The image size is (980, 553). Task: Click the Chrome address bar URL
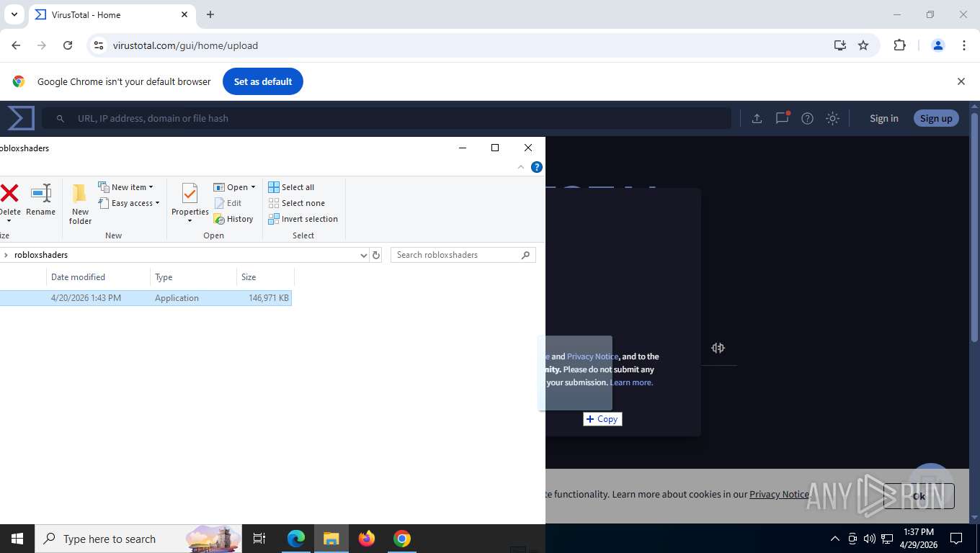[185, 45]
